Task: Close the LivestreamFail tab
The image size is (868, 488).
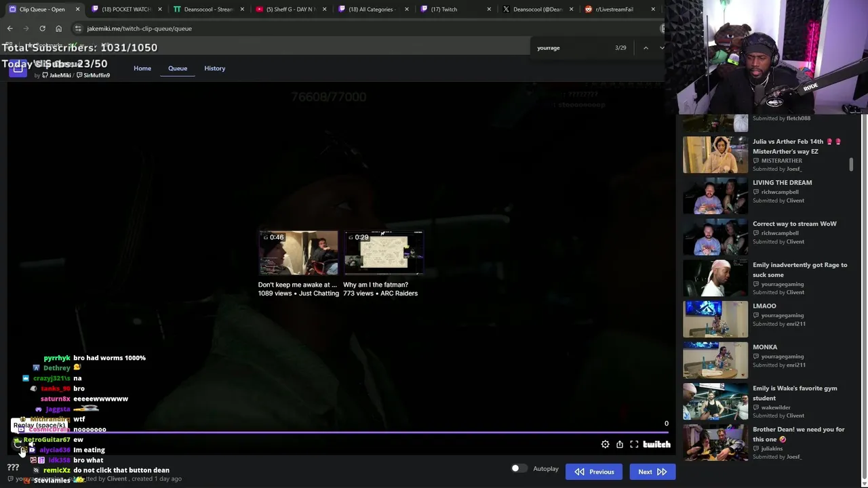Action: (x=653, y=9)
